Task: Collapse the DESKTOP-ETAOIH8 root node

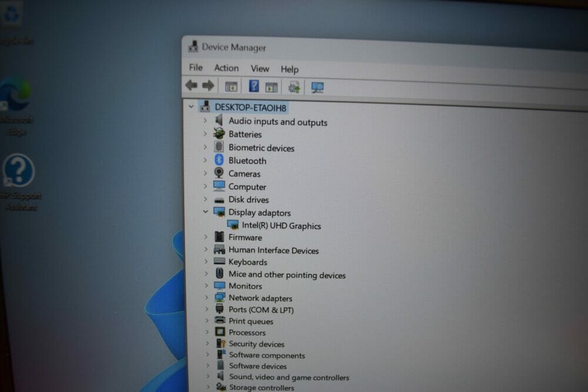Action: 191,107
